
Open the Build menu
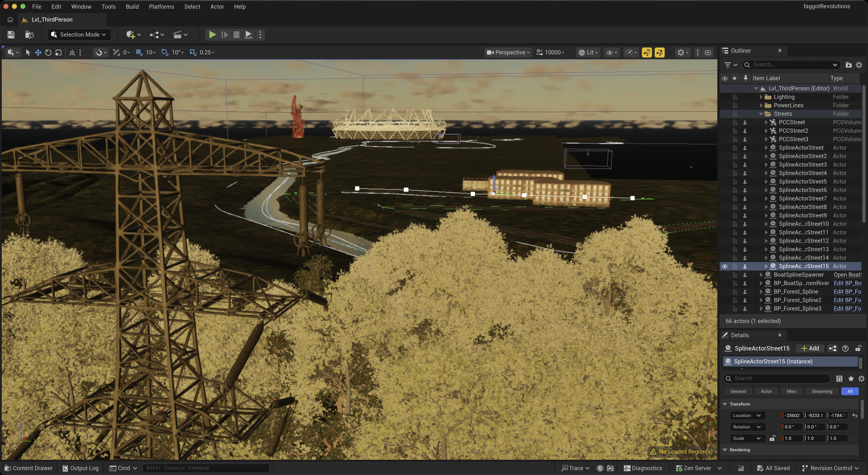coord(132,6)
